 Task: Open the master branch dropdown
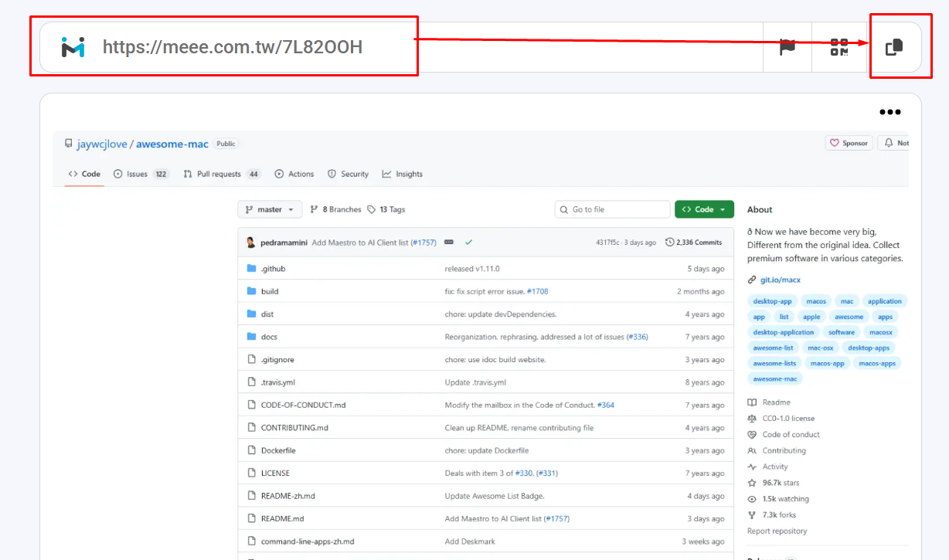pos(270,209)
